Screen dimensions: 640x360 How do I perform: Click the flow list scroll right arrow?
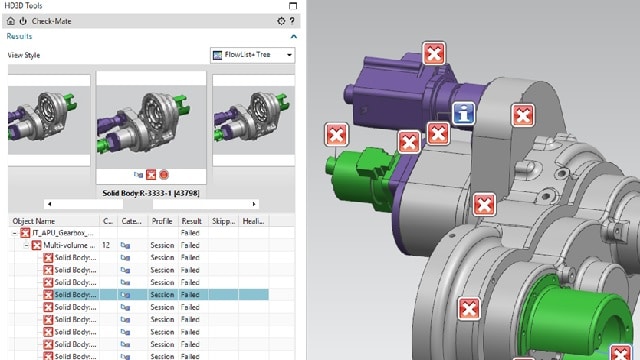(x=254, y=204)
